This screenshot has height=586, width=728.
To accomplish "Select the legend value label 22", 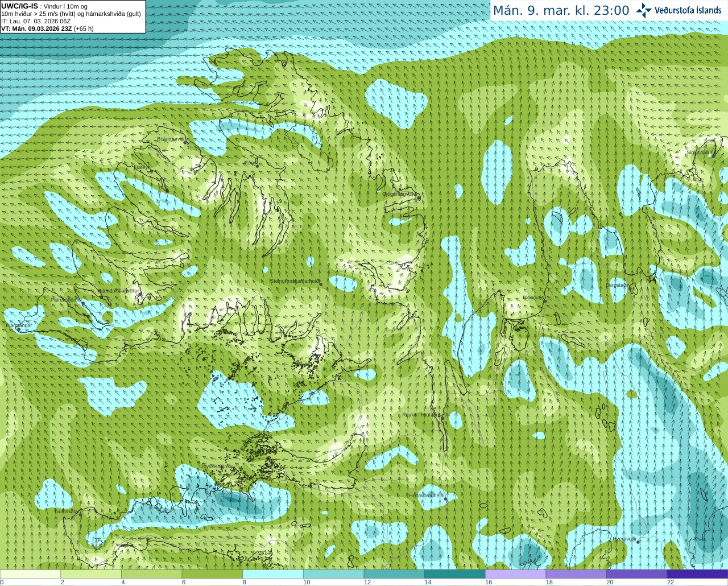I will coord(671,583).
